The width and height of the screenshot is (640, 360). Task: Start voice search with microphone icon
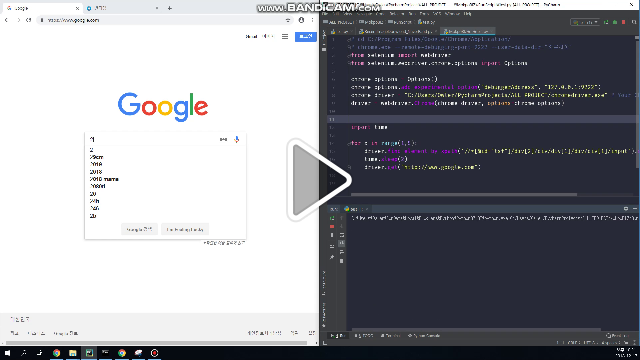237,140
